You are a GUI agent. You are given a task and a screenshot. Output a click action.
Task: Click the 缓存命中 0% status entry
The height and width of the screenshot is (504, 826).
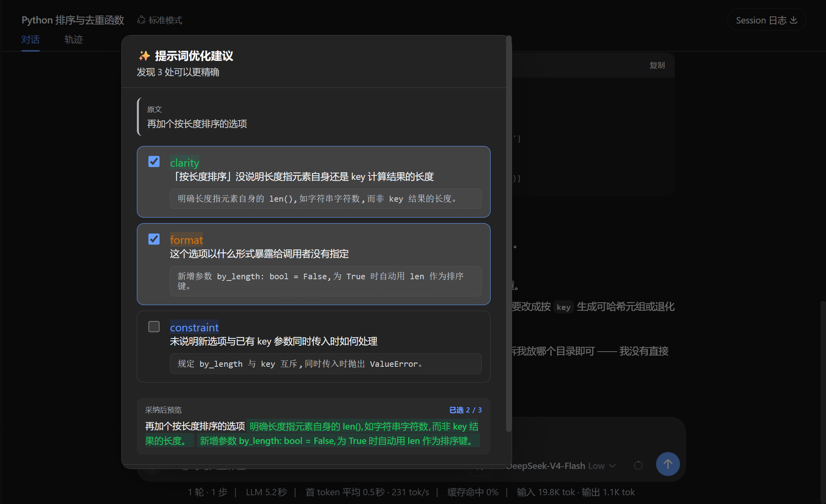click(473, 492)
